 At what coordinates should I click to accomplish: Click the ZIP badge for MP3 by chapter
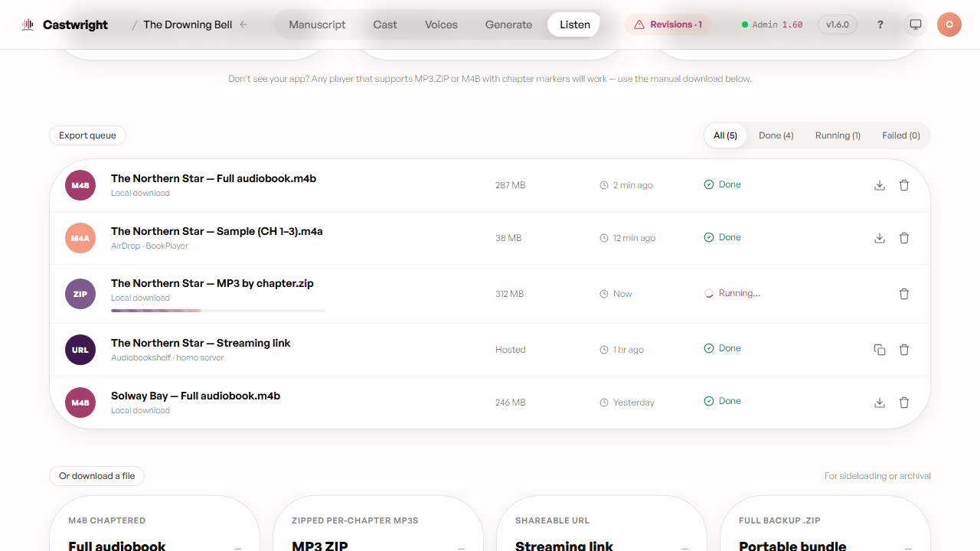(80, 294)
